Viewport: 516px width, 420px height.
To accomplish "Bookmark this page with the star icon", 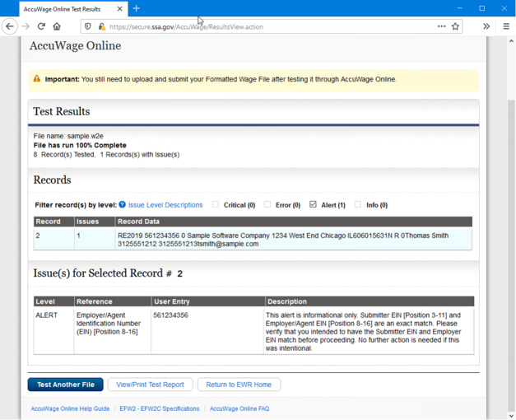I will click(455, 26).
